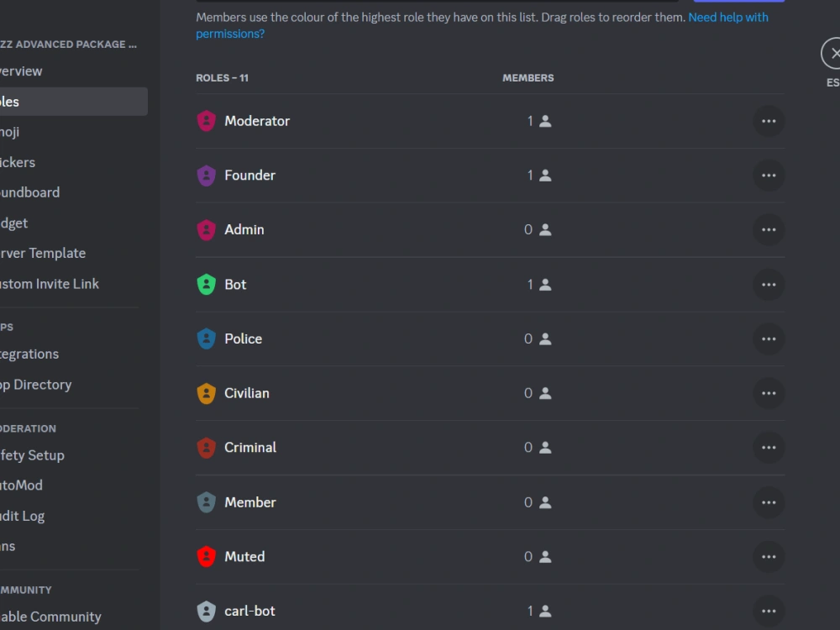The width and height of the screenshot is (840, 630).
Task: Open the more options menu for Muted
Action: (x=769, y=556)
